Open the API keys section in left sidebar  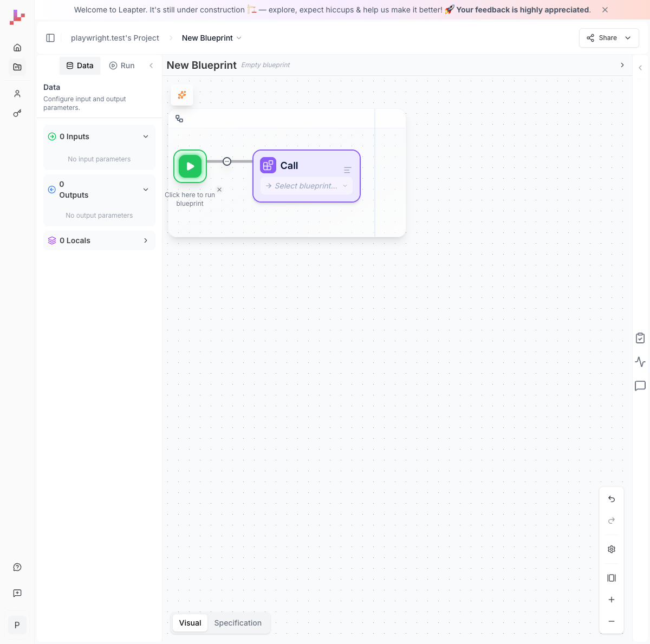(17, 113)
